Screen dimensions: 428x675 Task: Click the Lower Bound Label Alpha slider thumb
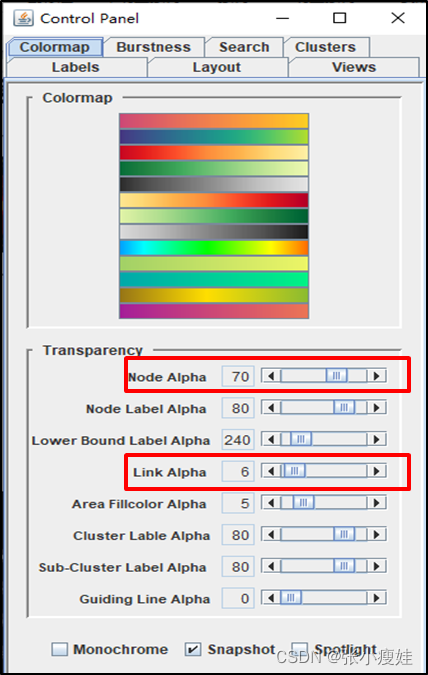pos(301,439)
